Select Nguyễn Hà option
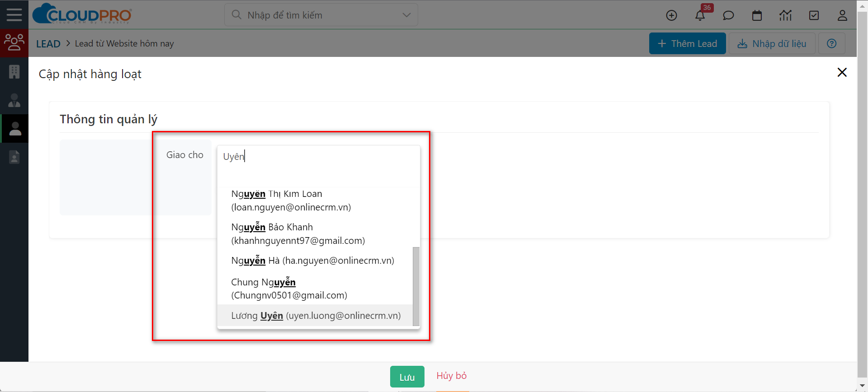Image resolution: width=868 pixels, height=392 pixels. [315, 261]
